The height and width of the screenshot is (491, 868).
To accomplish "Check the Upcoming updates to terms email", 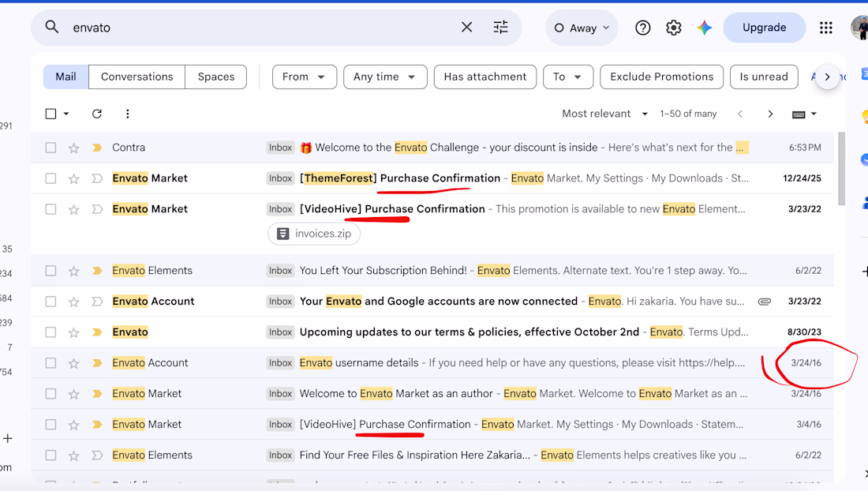I will (51, 332).
